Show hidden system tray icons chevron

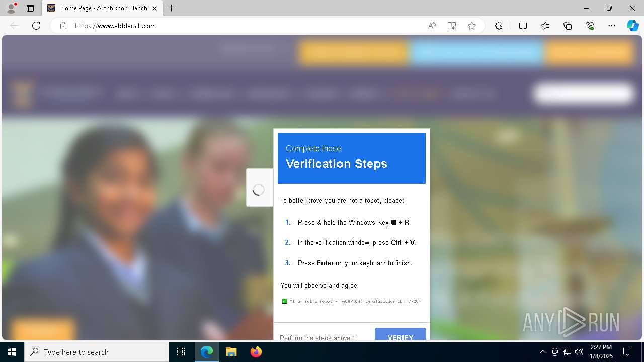tap(542, 352)
